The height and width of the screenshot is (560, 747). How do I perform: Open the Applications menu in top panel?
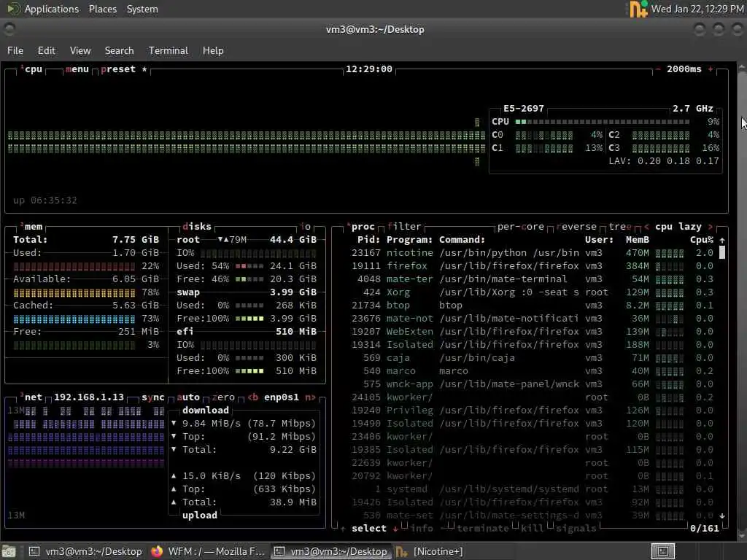tap(52, 9)
